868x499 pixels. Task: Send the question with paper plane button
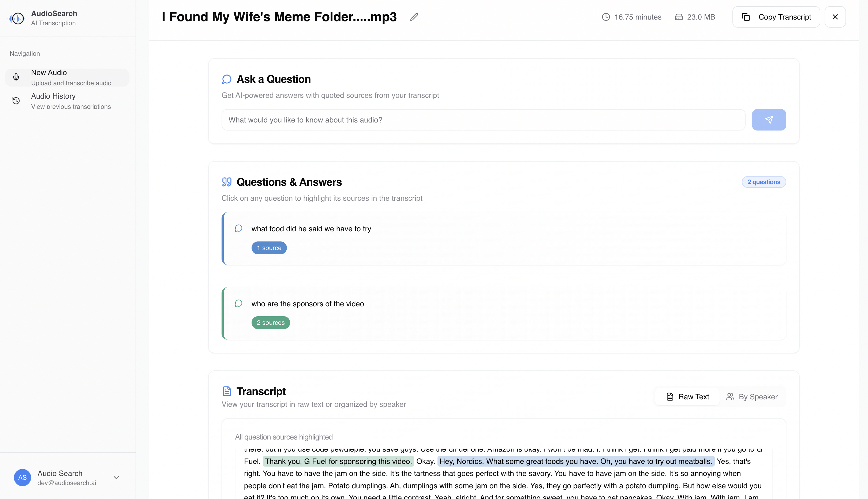[x=769, y=120]
